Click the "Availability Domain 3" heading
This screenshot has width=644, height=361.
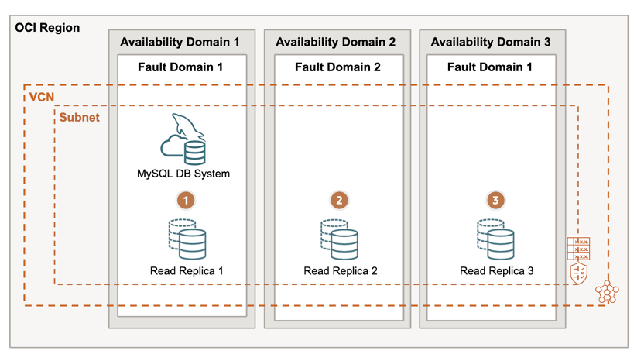[491, 42]
